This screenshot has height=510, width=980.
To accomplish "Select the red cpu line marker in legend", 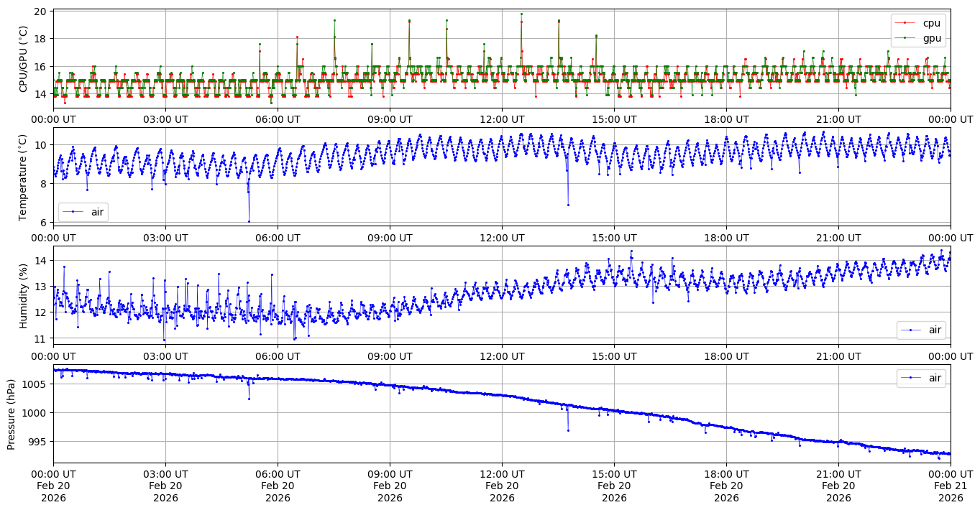I will pyautogui.click(x=905, y=24).
